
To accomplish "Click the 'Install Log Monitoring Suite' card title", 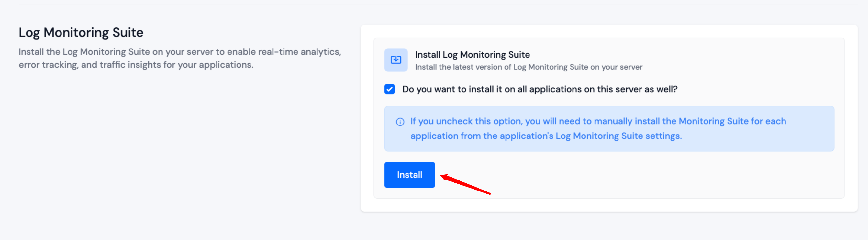I will point(472,55).
